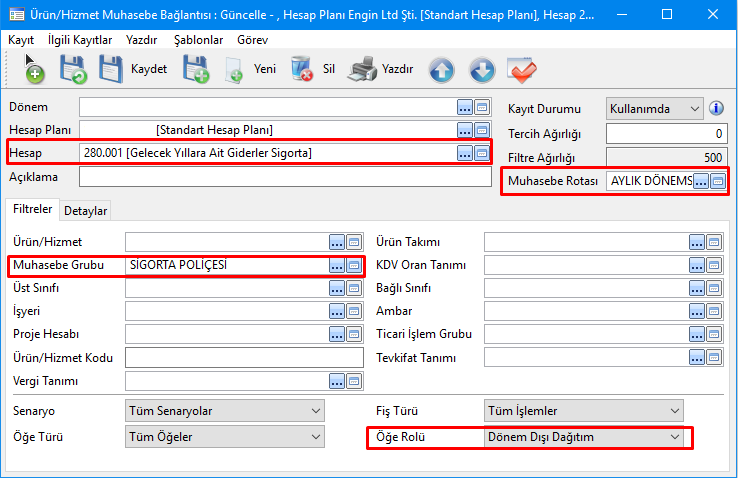Screen dimensions: 738x478
Task: Open Muhasebe Grubu card window icon
Action: pyautogui.click(x=353, y=265)
